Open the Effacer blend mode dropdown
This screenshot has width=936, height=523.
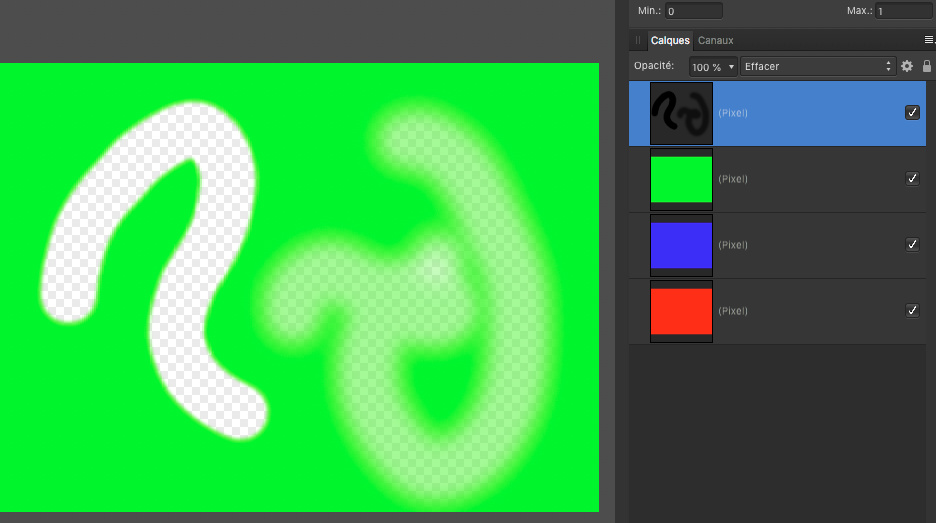pos(817,66)
